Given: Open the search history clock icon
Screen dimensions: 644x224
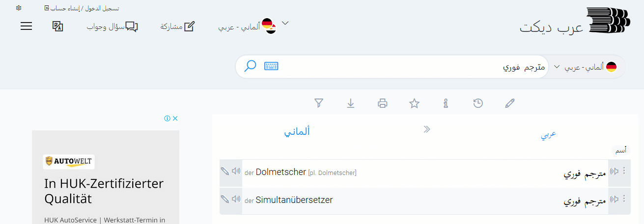Looking at the screenshot, I should (x=478, y=103).
